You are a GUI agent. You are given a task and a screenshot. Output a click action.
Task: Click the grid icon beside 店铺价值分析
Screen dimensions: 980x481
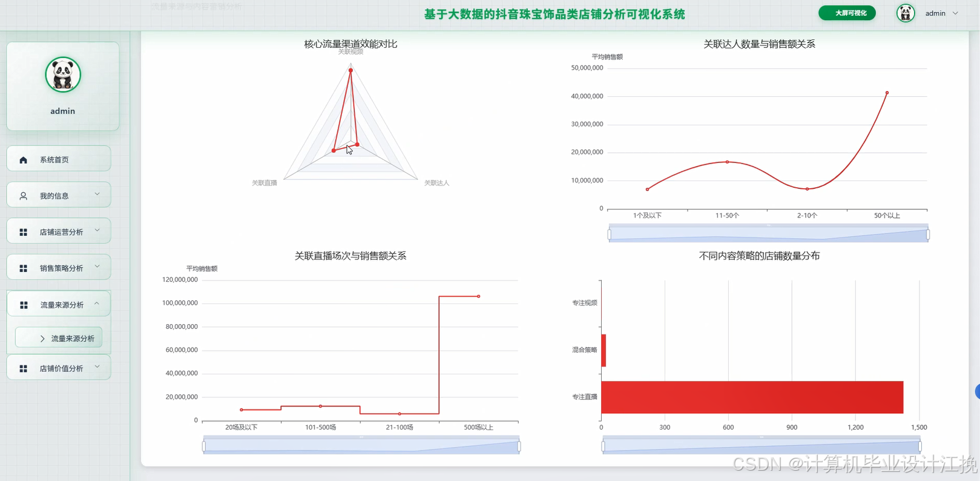pos(23,368)
